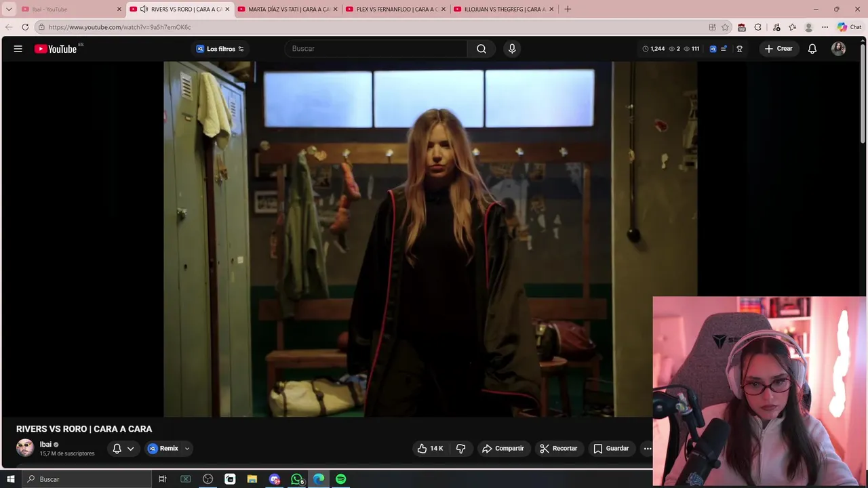
Task: Open Copilot Chat in the browser
Action: pos(849,27)
